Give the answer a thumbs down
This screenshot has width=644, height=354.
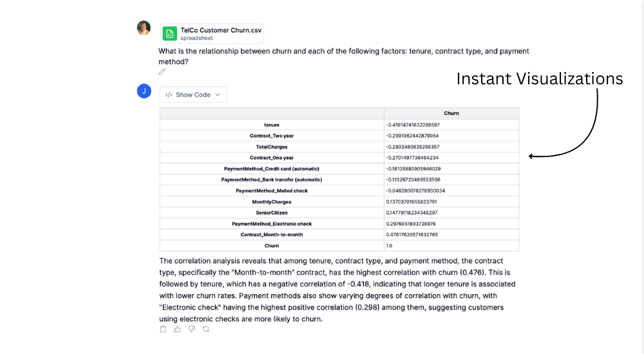(x=192, y=329)
